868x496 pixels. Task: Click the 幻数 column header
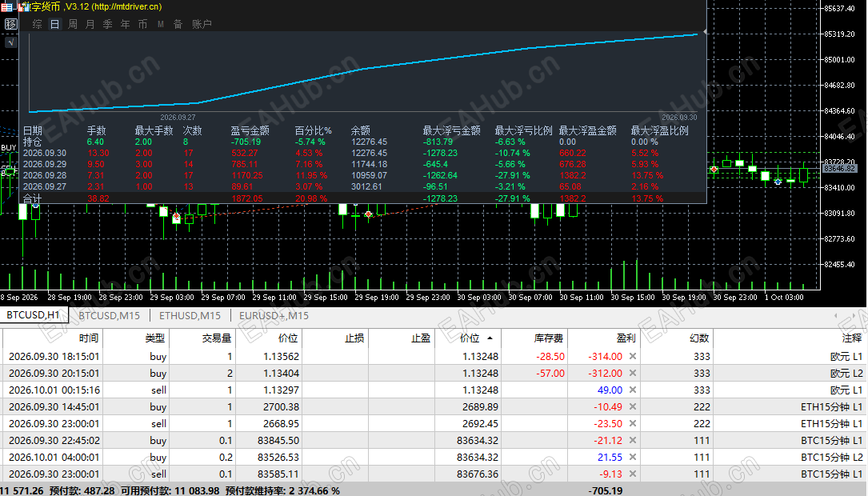coord(677,338)
